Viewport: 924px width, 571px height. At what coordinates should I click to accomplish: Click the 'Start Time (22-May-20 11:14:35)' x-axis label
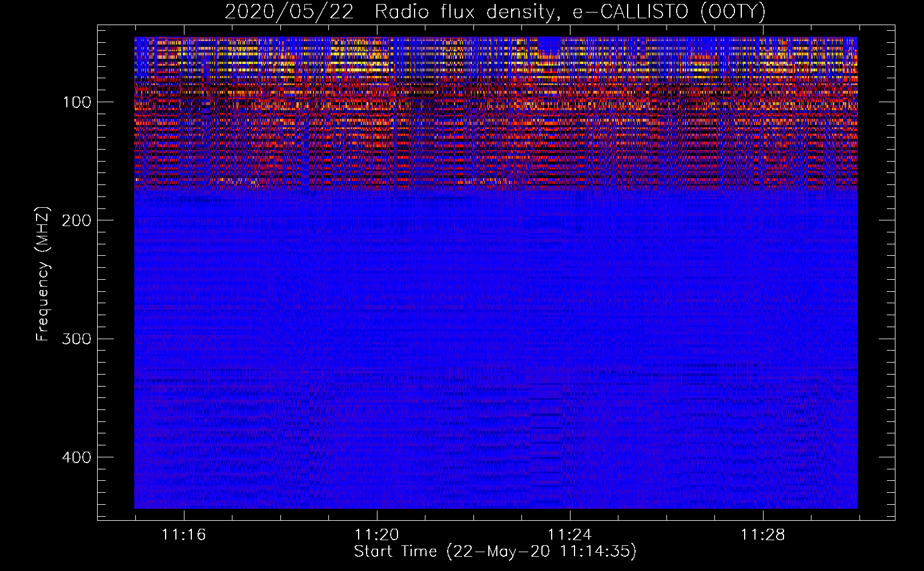[x=495, y=552]
